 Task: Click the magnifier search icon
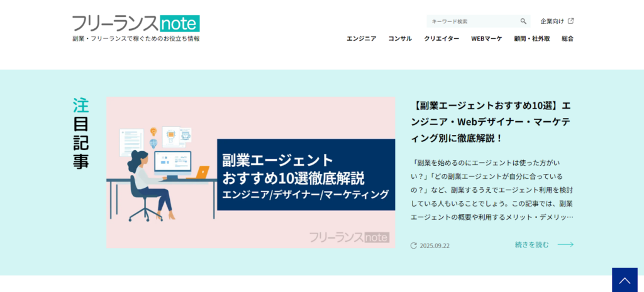[x=523, y=21]
